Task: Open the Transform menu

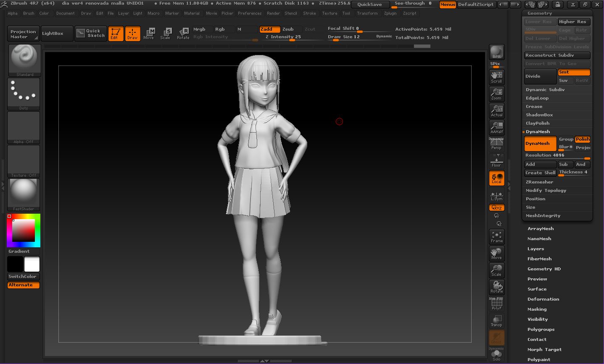Action: click(367, 13)
